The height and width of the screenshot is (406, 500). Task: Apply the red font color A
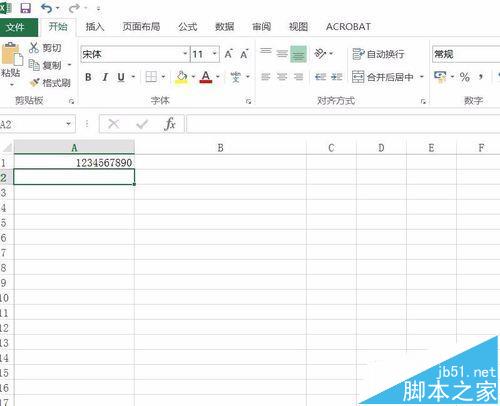pos(206,77)
